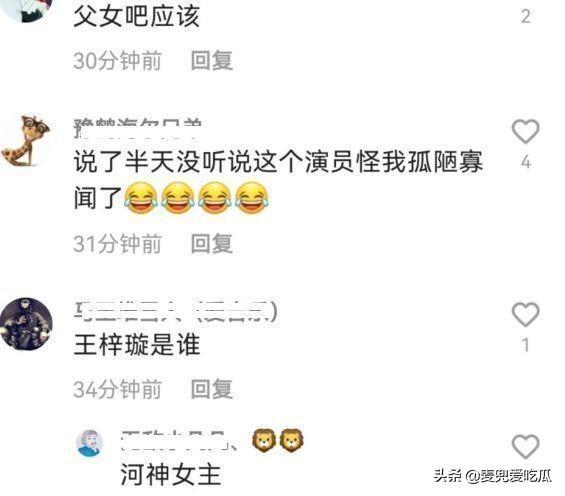The image size is (565, 496).
Task: Open the blurred username above the 说了半天 comment
Action: (138, 129)
